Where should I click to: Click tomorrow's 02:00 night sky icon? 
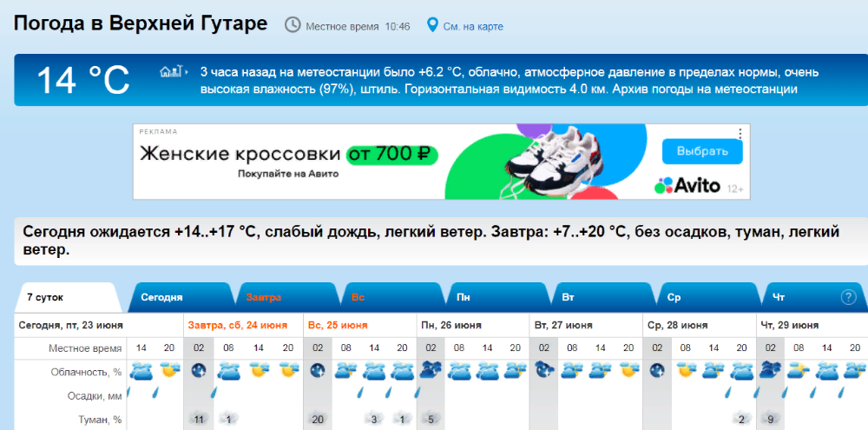198,371
